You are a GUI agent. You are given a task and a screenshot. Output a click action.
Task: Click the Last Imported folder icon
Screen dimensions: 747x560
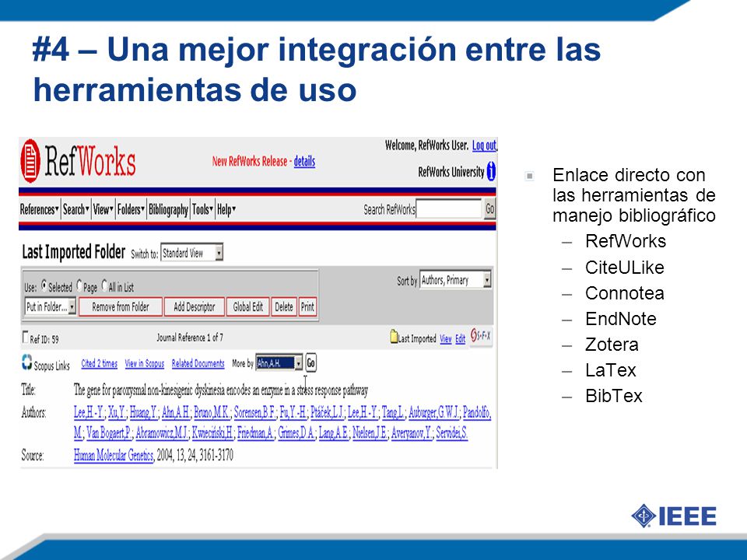point(394,337)
